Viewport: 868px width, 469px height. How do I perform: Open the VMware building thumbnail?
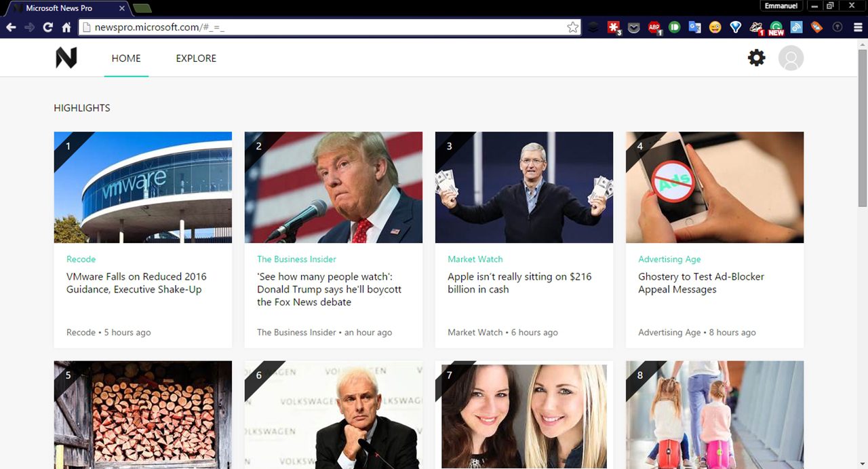(143, 187)
